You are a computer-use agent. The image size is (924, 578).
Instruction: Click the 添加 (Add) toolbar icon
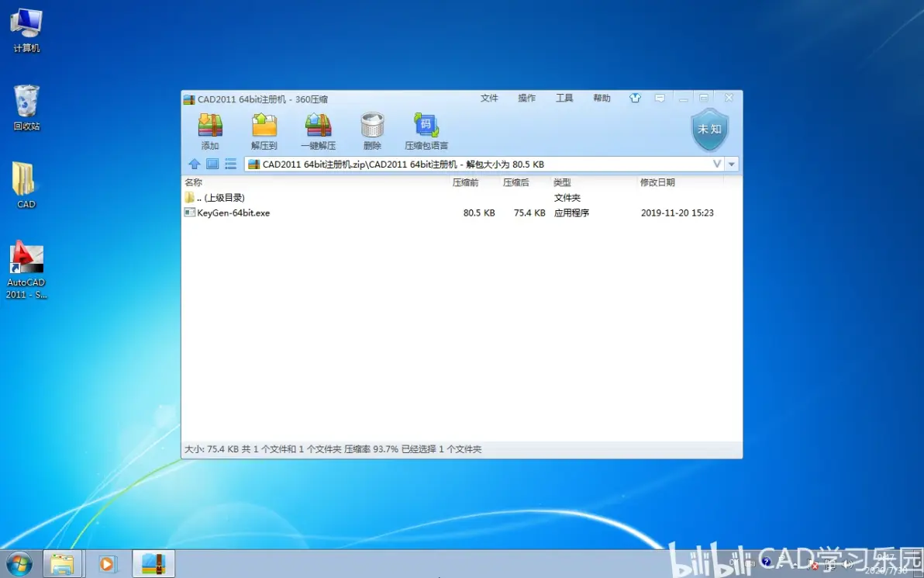click(x=210, y=131)
